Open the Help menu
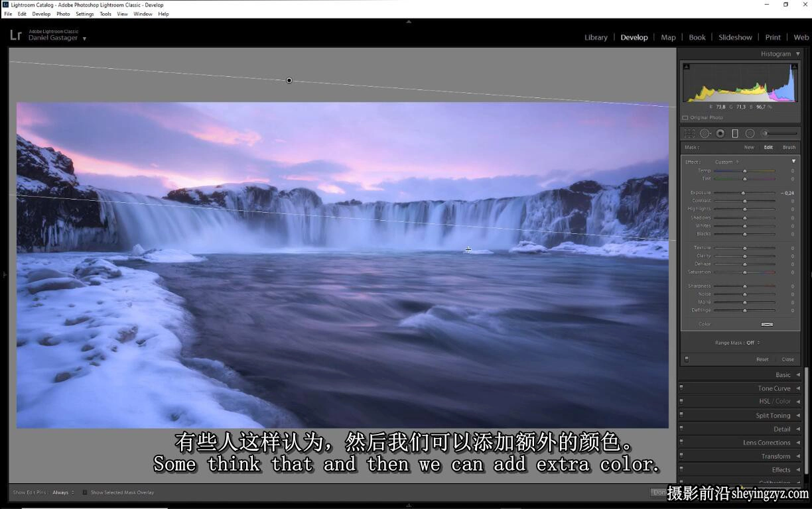The width and height of the screenshot is (812, 509). pos(163,14)
